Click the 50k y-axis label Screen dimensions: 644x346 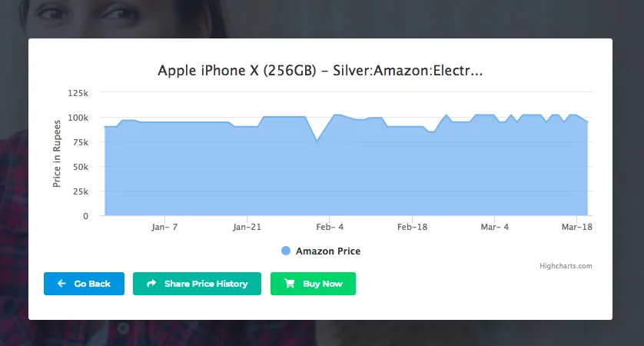(x=81, y=167)
